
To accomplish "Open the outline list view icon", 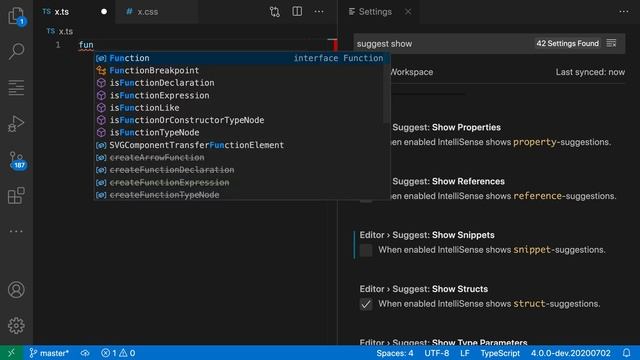I will point(16,88).
